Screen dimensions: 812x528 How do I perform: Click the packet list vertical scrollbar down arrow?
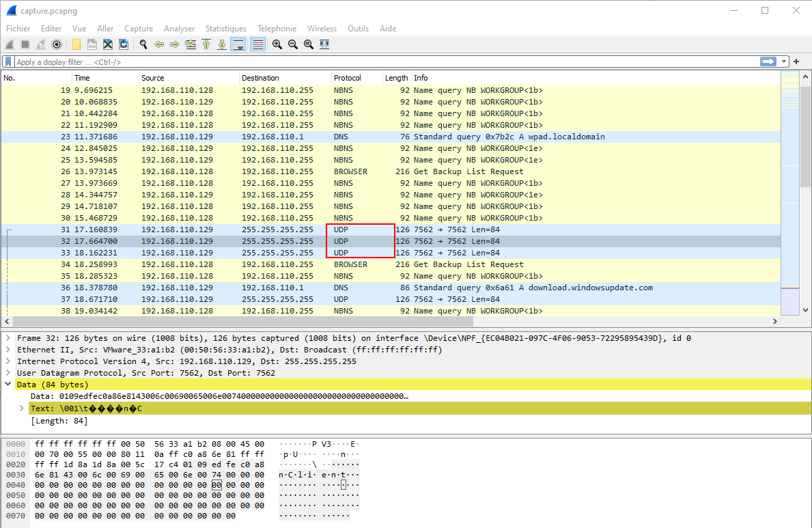[x=806, y=310]
